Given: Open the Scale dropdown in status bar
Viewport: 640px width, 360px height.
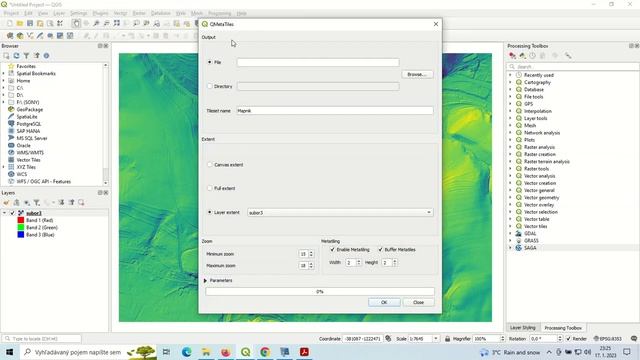Looking at the screenshot, I should pyautogui.click(x=436, y=339).
